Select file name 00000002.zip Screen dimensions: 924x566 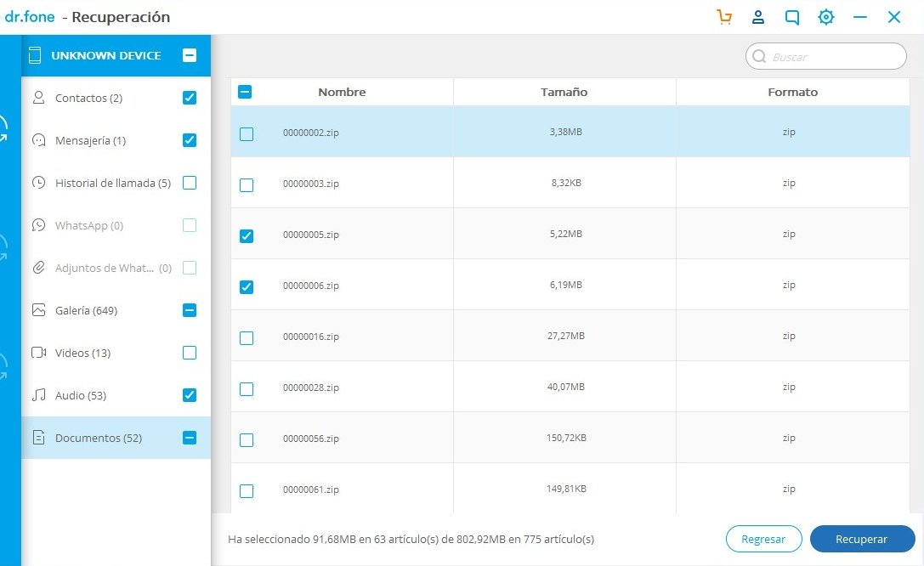310,133
